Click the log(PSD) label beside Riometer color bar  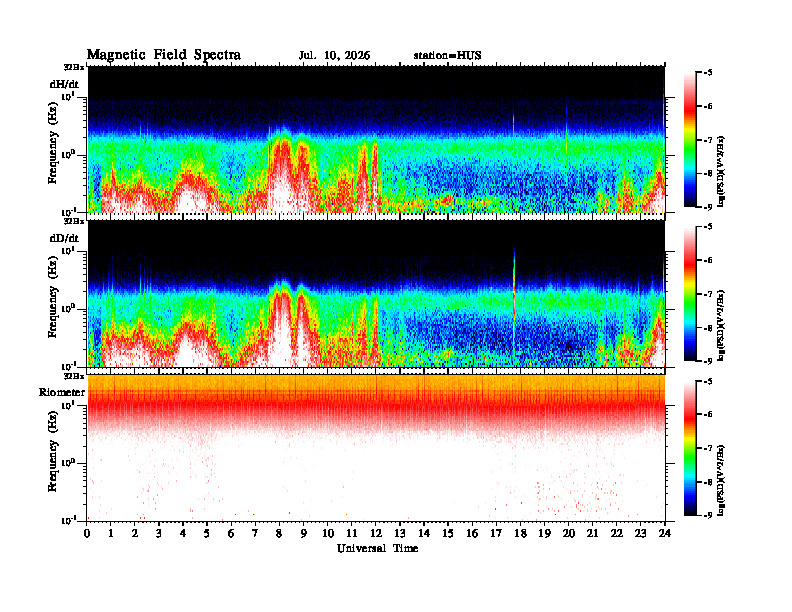click(x=721, y=479)
